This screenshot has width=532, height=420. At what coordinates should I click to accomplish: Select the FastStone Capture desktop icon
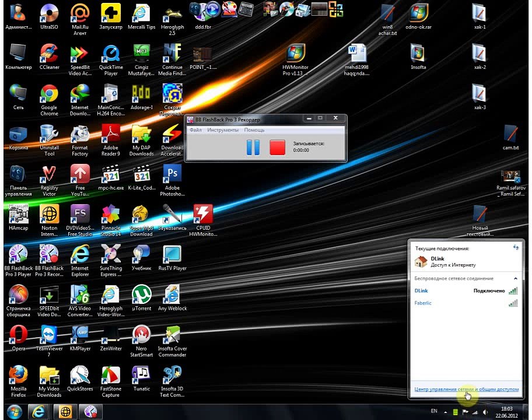pos(111,381)
